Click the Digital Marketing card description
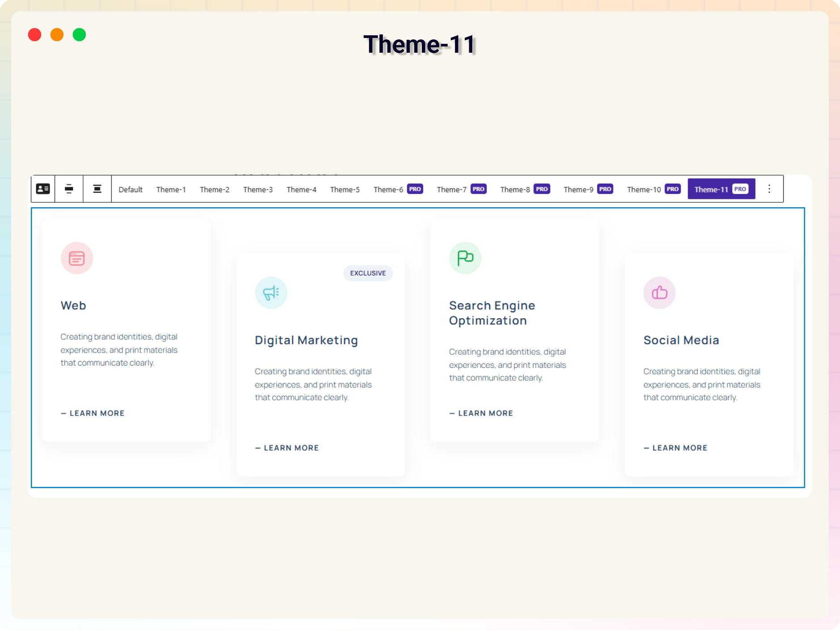 coord(313,385)
